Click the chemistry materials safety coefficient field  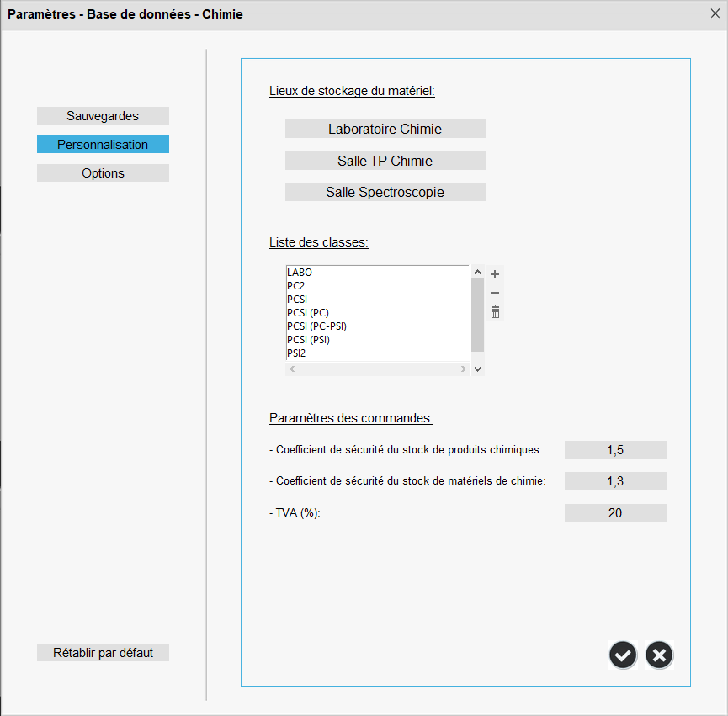click(614, 481)
